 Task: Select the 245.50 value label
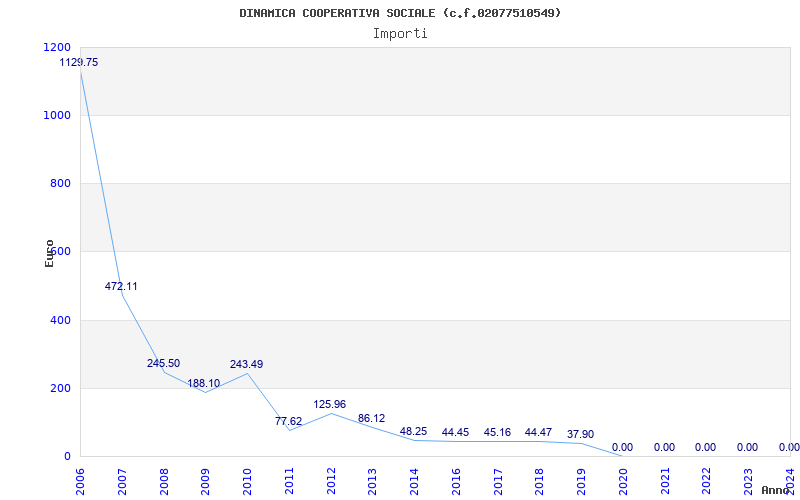163,363
